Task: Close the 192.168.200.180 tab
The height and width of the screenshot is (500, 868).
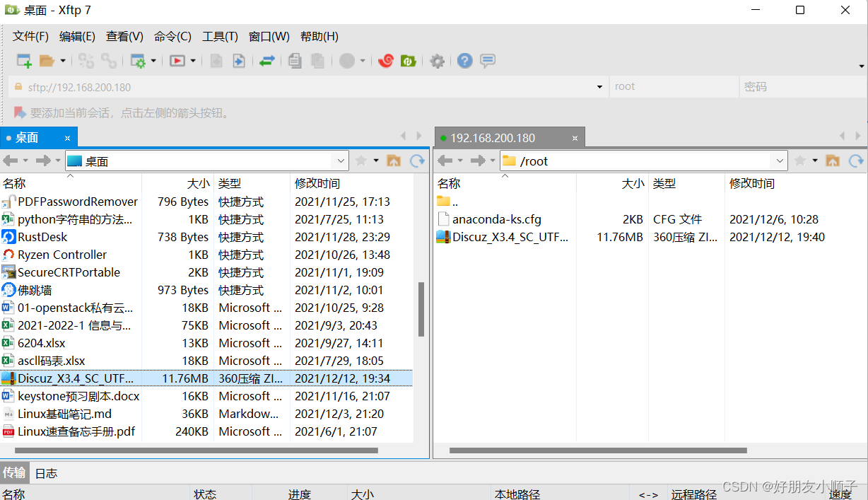Action: pos(575,138)
